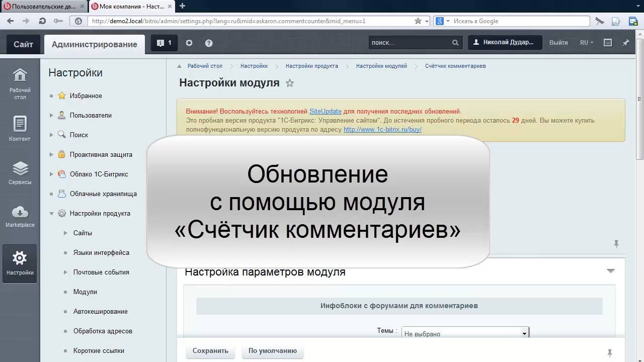Switch to the Сайт tab
Viewport: 644px width, 362px height.
(23, 44)
